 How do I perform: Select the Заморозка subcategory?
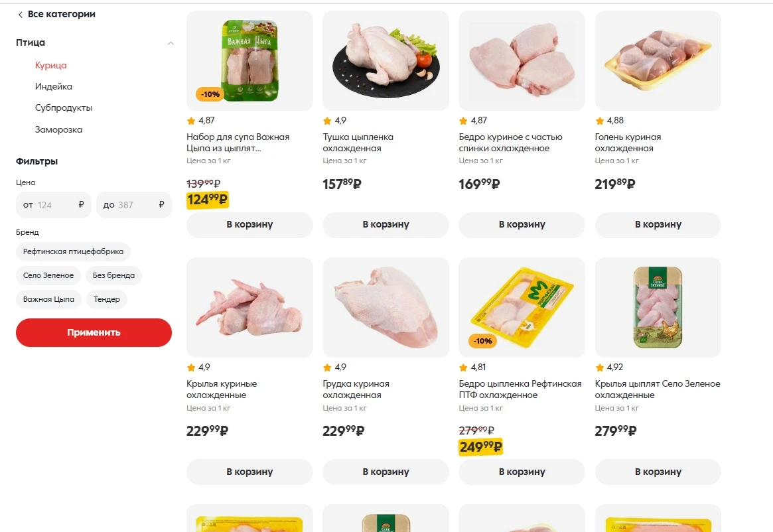[x=58, y=130]
